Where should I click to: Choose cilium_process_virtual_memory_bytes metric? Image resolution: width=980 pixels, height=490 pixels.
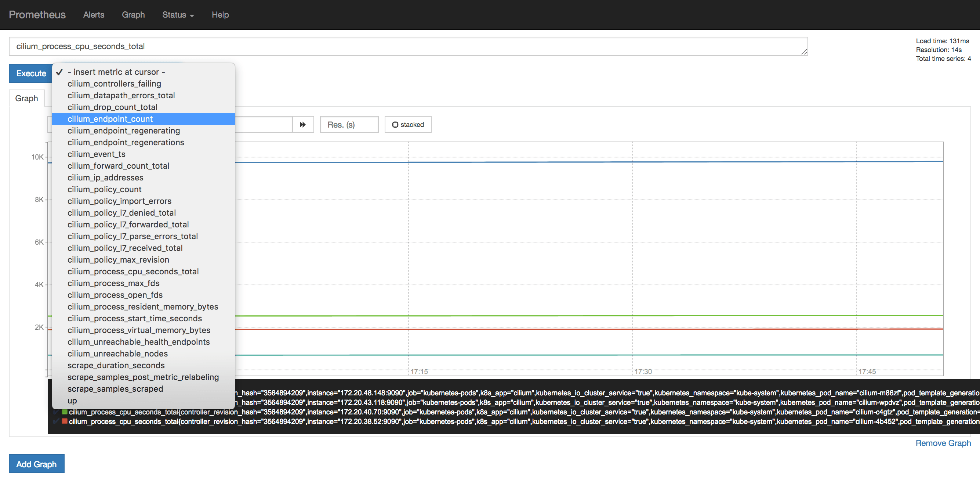click(144, 330)
